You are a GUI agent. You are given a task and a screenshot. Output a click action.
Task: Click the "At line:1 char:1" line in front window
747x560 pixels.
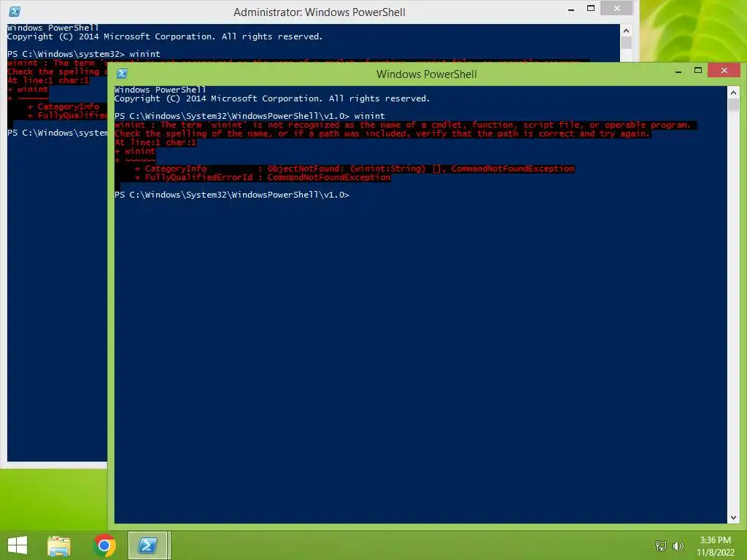tap(155, 142)
